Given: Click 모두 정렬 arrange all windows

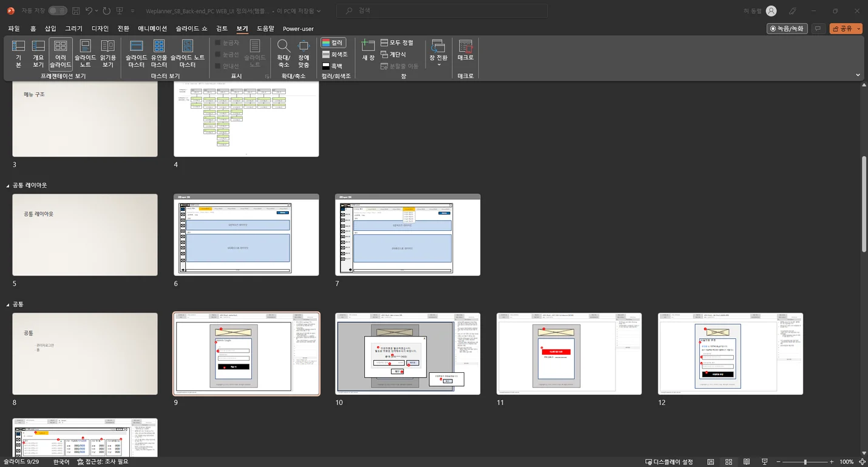Looking at the screenshot, I should pos(397,43).
